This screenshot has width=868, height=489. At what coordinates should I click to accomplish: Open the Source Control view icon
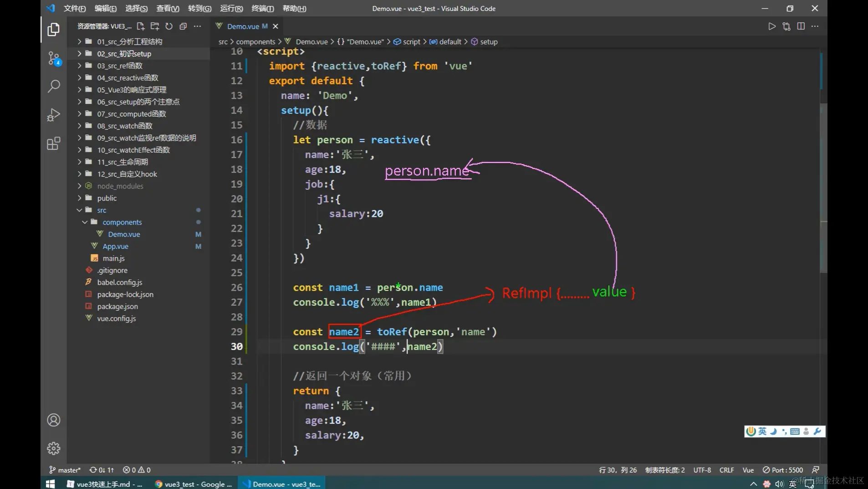pos(54,59)
